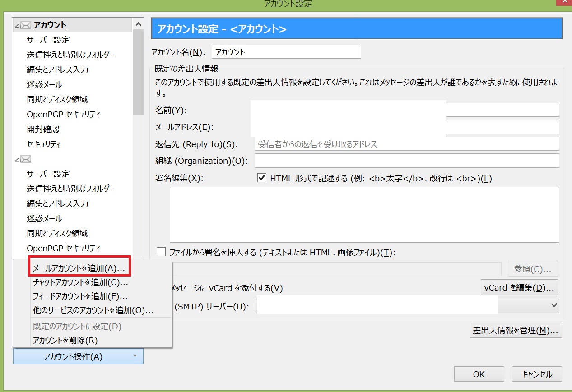The image size is (572, 392).
Task: Open vCard を編集 button
Action: [x=519, y=287]
